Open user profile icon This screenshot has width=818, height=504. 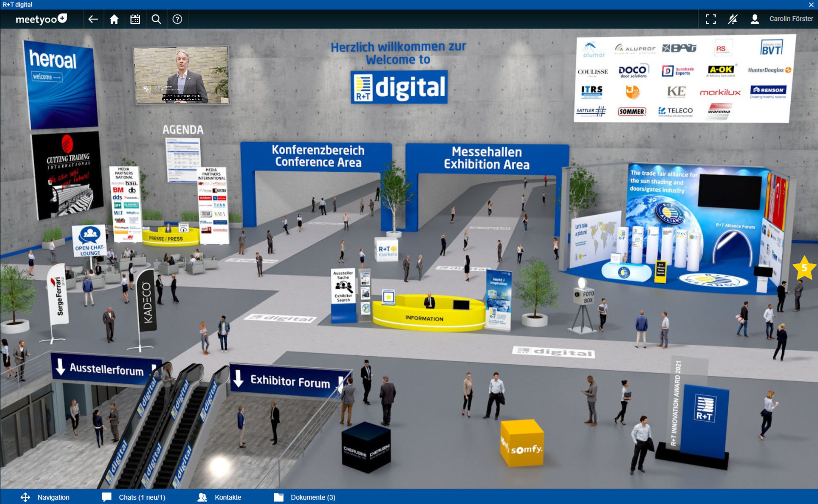click(755, 19)
